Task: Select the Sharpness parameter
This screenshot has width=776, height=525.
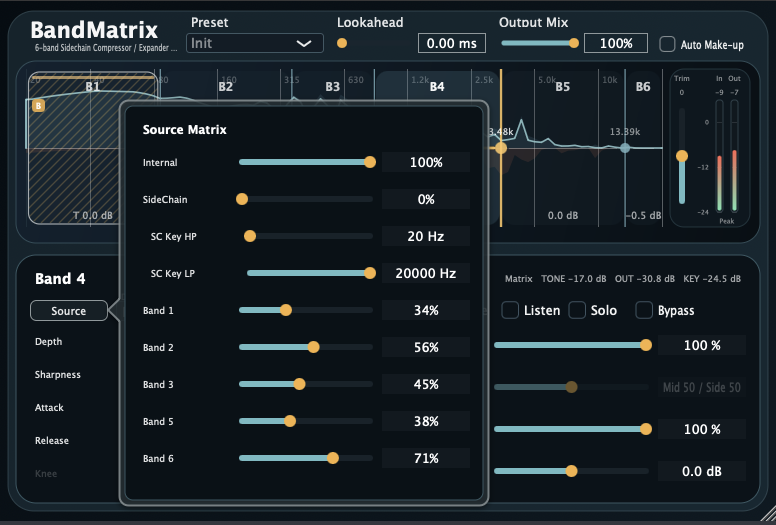Action: pyautogui.click(x=57, y=375)
